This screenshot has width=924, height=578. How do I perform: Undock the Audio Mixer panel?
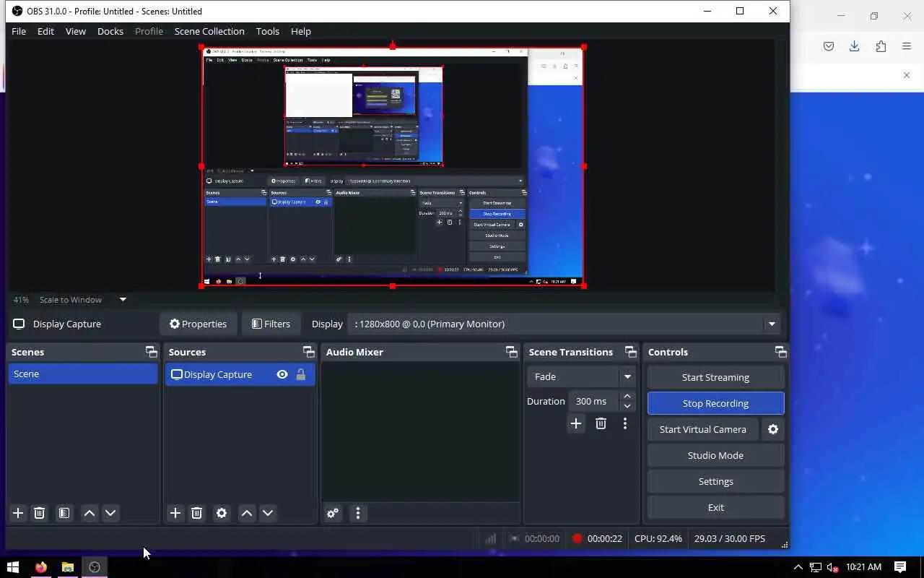pyautogui.click(x=512, y=352)
